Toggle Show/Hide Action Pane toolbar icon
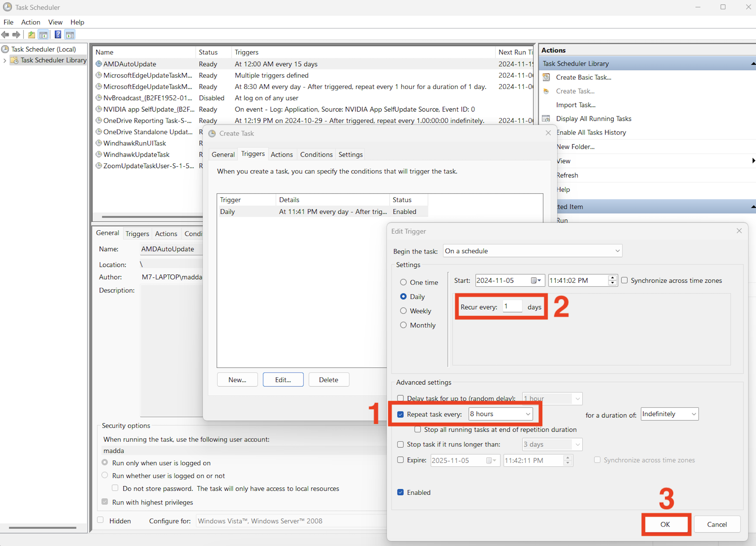The width and height of the screenshot is (756, 546). pos(70,35)
